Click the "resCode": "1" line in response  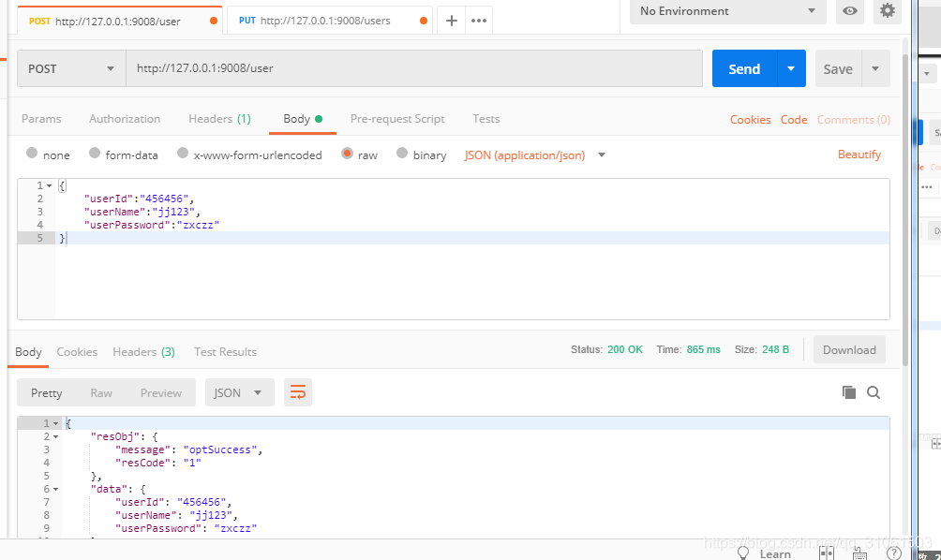tap(157, 463)
